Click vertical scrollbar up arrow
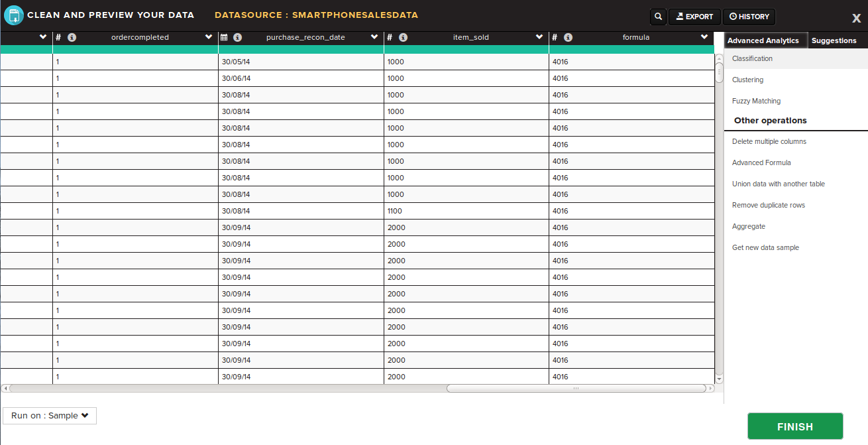The height and width of the screenshot is (445, 868). (719, 57)
